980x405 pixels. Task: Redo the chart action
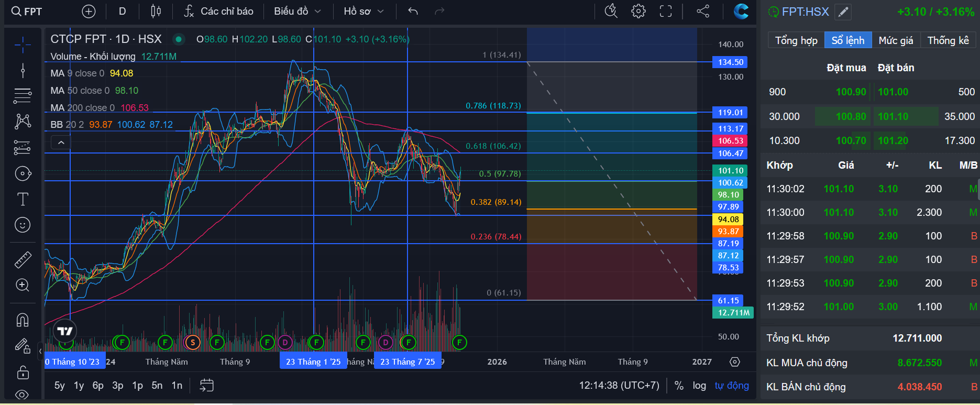tap(439, 12)
